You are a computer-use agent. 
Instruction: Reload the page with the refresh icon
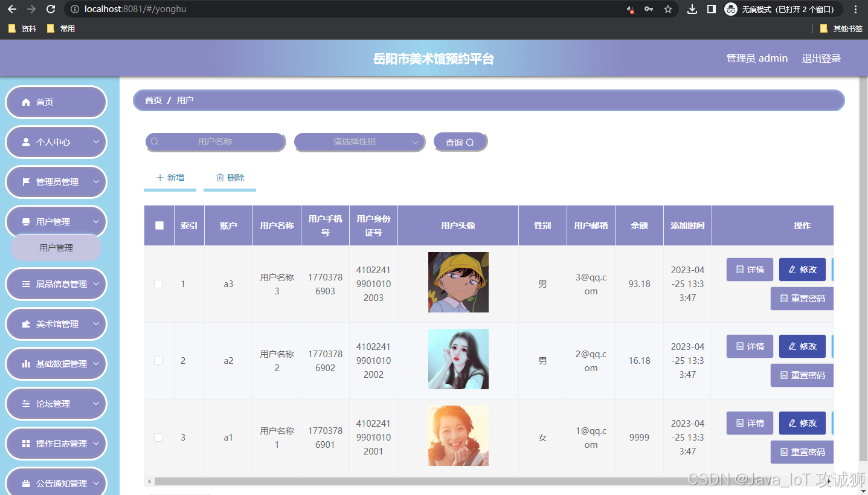pos(51,9)
